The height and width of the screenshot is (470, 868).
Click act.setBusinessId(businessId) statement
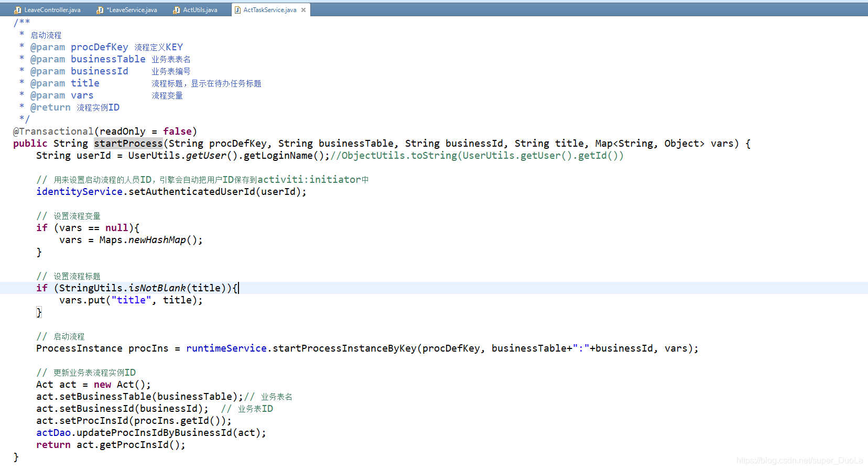[x=122, y=409]
